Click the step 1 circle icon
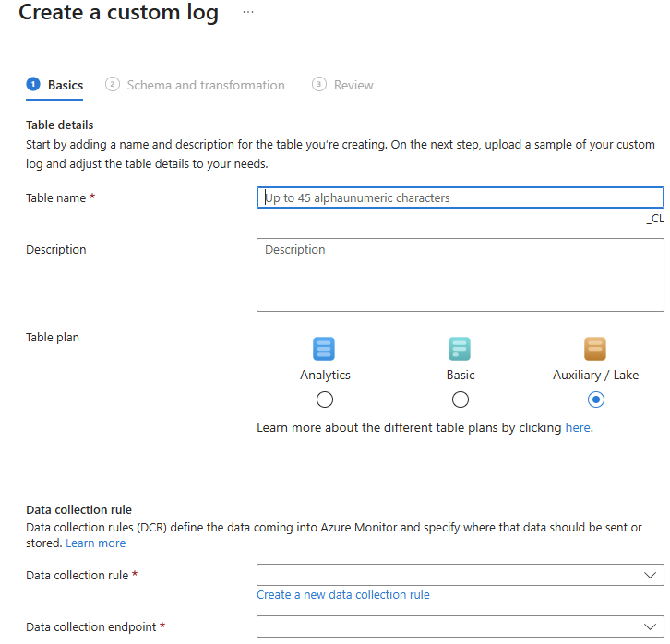This screenshot has width=670, height=644. (x=33, y=85)
